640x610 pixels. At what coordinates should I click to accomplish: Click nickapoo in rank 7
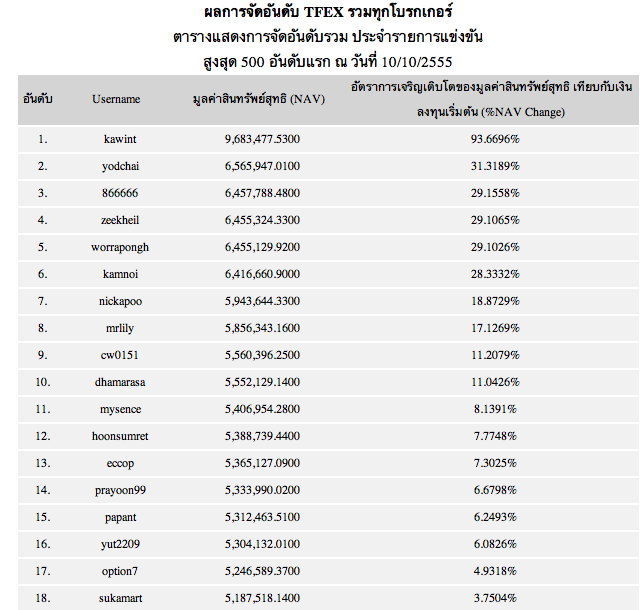pos(120,301)
